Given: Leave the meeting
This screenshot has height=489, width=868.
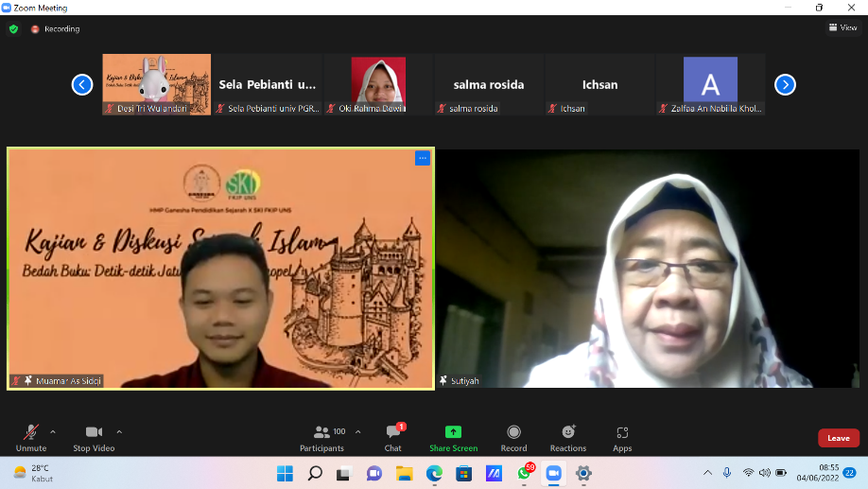Looking at the screenshot, I should pos(838,438).
